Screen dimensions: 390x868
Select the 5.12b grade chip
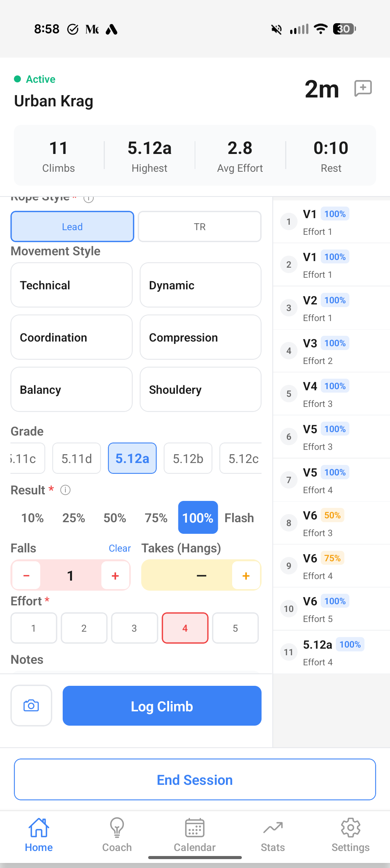[188, 458]
